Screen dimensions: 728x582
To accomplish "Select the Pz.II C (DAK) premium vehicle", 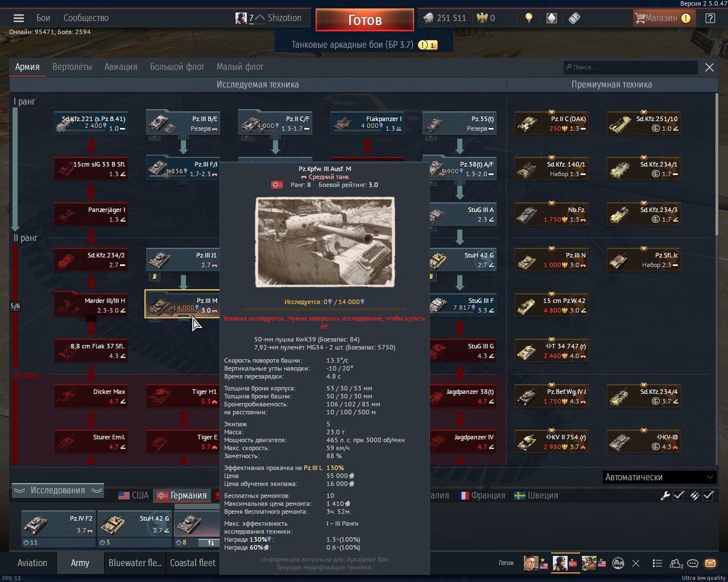I will [551, 123].
